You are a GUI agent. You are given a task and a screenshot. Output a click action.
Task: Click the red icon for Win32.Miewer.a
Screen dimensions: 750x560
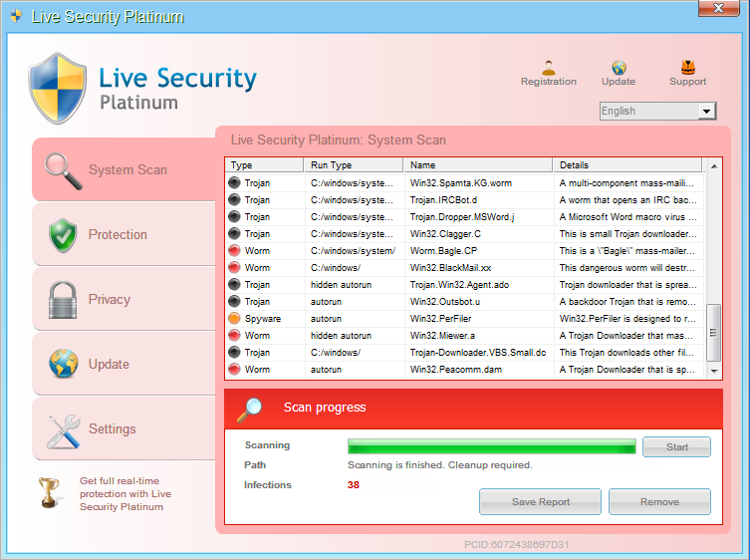[234, 336]
